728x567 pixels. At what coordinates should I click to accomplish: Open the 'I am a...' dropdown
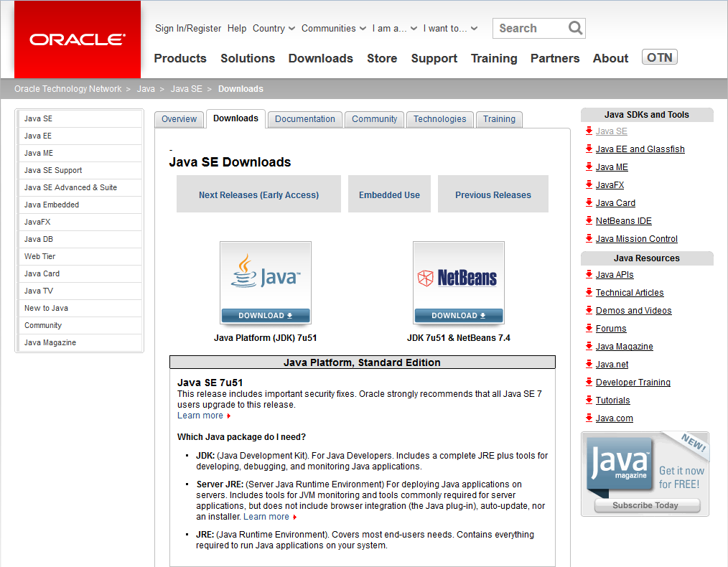pos(394,29)
